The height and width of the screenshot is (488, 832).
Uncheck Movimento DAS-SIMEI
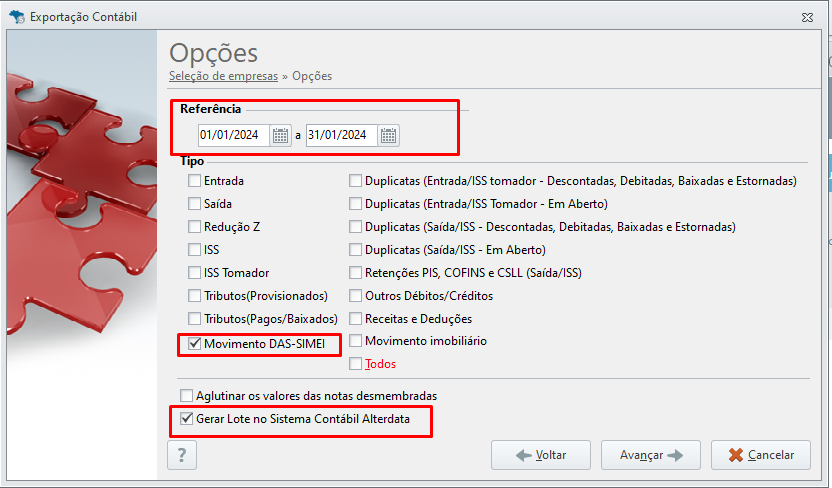point(195,344)
